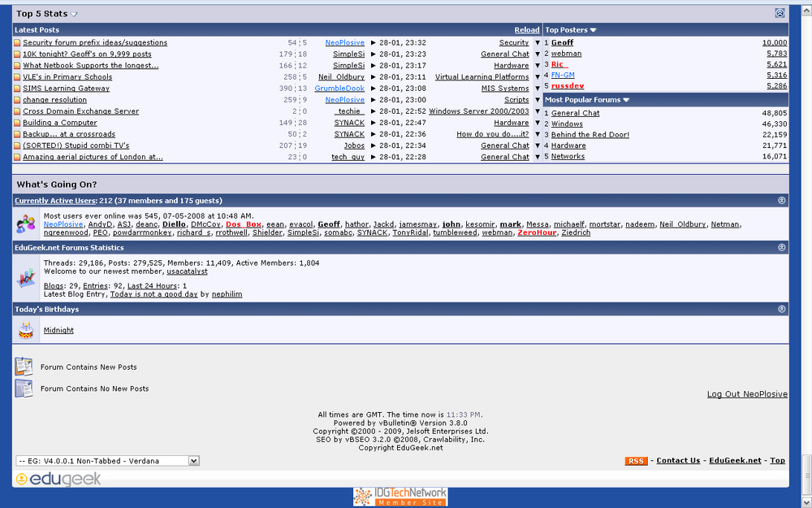Screen dimensions: 812x508
Task: Open blog entry Today is not a good day
Action: pyautogui.click(x=153, y=294)
